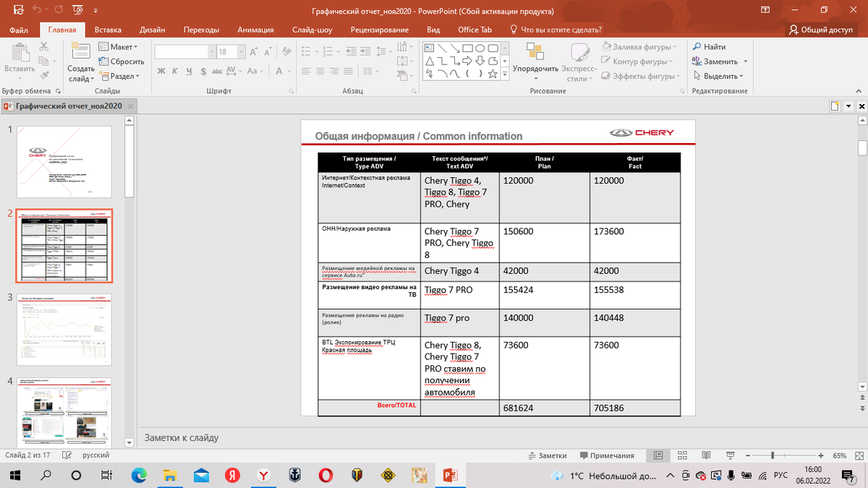Click the Create Slide icon
This screenshot has width=868, height=488.
coord(80,50)
